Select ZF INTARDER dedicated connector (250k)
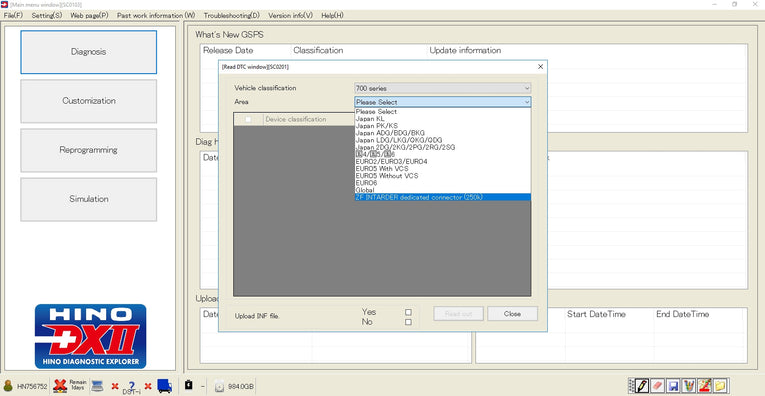Viewport: 765px width, 396px height. [x=443, y=197]
